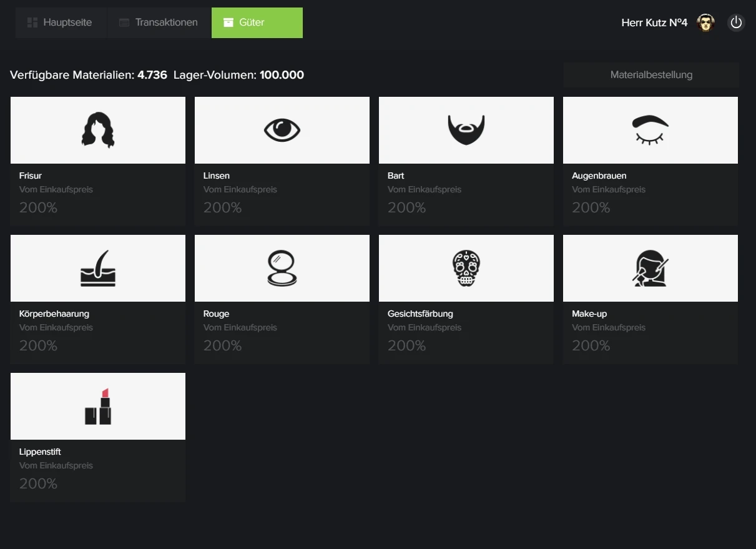Select the Linsen eye icon
The height and width of the screenshot is (549, 756).
point(282,130)
